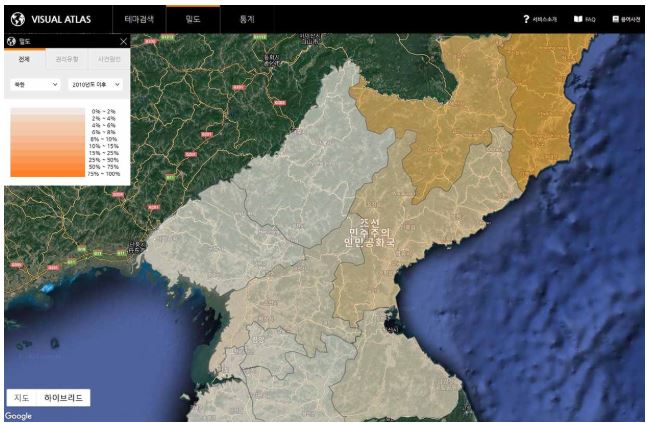647x423 pixels.
Task: Open the 테마검색 menu tab
Action: 139,19
